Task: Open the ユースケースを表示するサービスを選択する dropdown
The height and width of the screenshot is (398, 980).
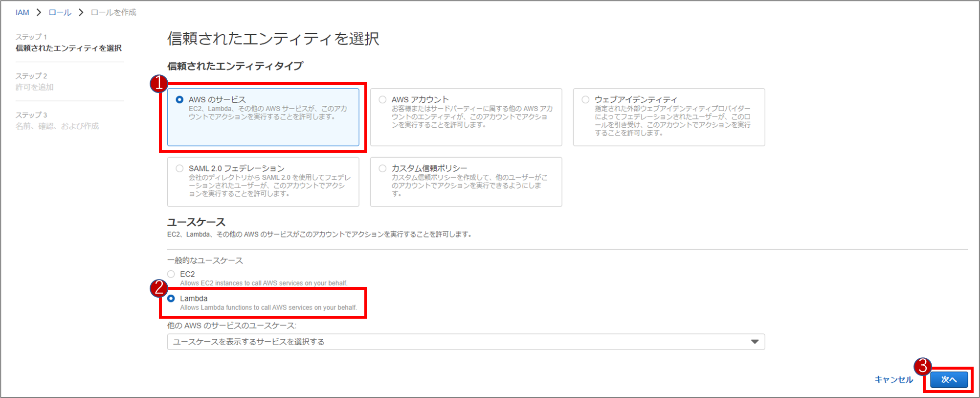Action: point(466,342)
